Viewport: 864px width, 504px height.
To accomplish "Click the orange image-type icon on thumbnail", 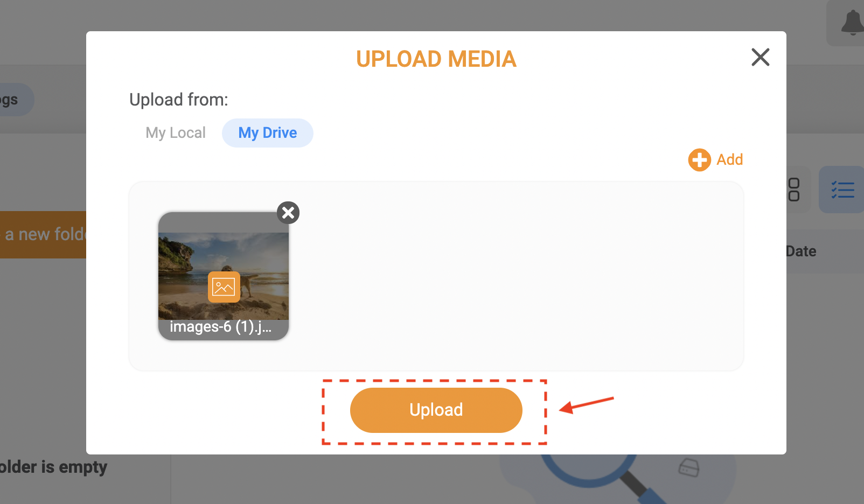I will coord(224,287).
